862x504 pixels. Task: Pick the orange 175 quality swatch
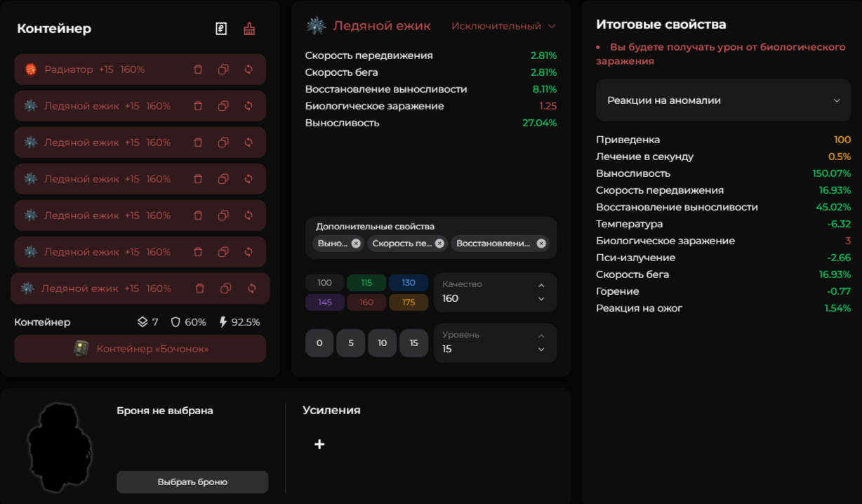tap(409, 303)
